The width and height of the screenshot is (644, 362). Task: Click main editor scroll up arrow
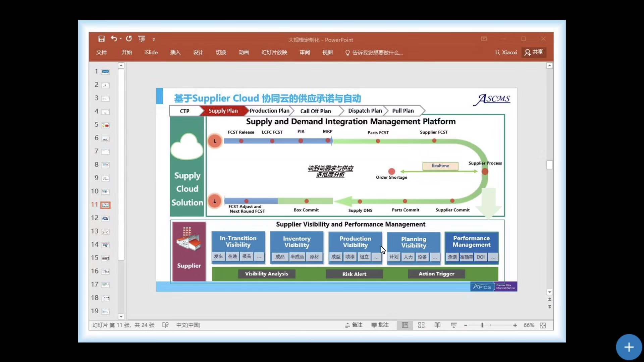tap(549, 66)
